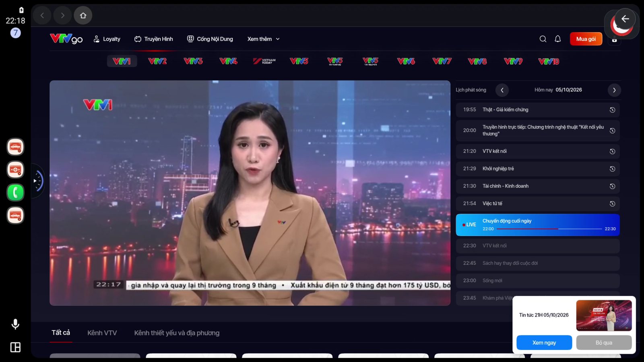The width and height of the screenshot is (644, 362).
Task: Open the Tin tức 21H popup thumbnail
Action: click(x=604, y=315)
